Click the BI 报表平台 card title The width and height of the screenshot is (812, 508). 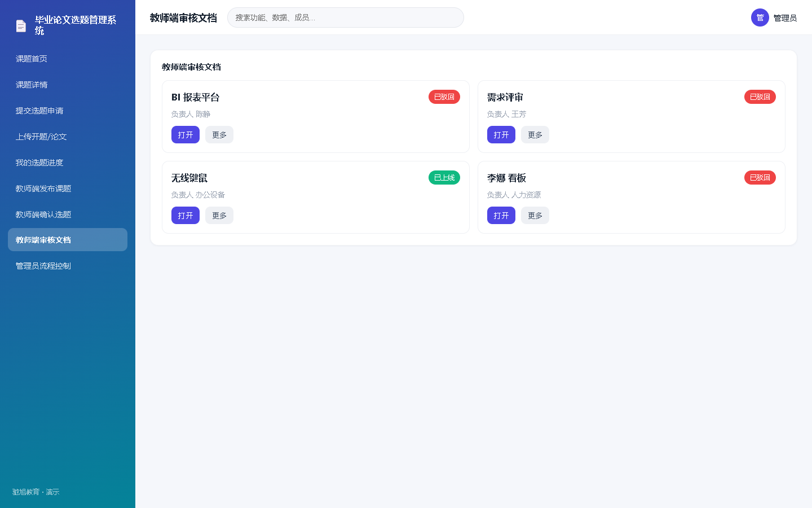[196, 97]
